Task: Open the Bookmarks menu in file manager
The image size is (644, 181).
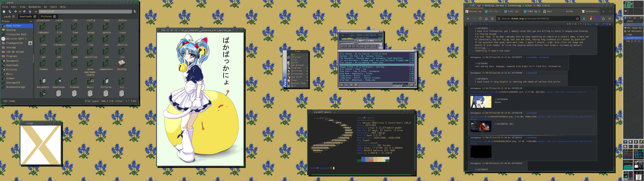Action: [x=35, y=7]
